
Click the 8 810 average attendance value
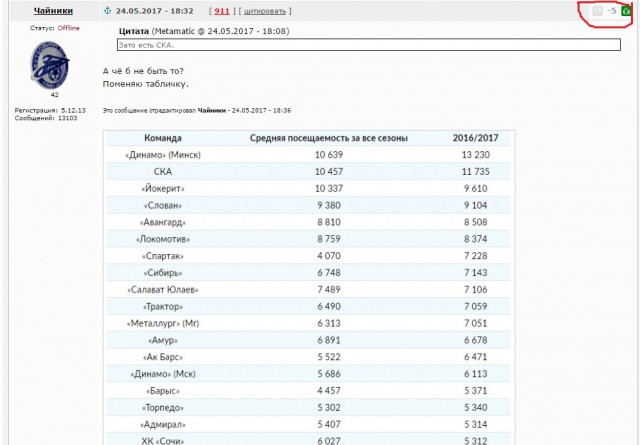[329, 222]
